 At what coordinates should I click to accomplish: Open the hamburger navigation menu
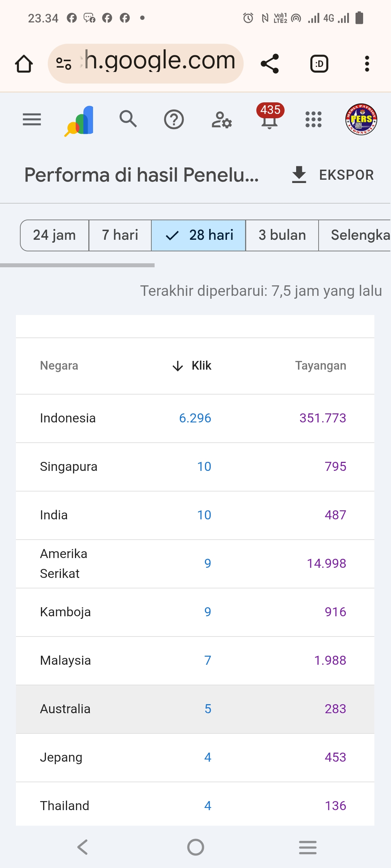[32, 119]
